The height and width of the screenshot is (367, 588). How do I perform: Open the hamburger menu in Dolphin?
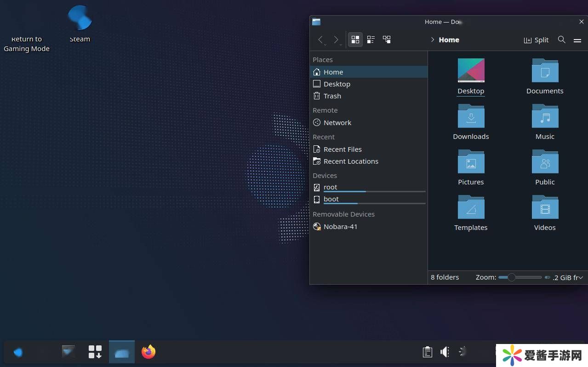point(577,40)
